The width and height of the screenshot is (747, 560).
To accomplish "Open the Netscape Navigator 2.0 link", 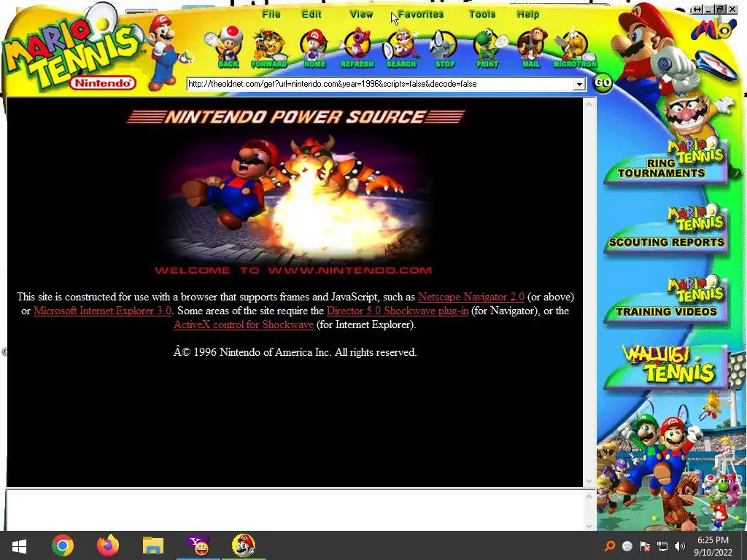I will 471,297.
